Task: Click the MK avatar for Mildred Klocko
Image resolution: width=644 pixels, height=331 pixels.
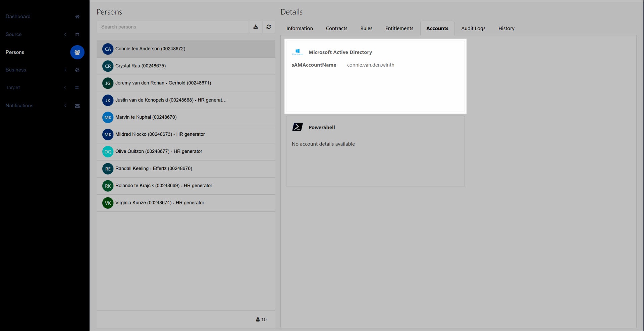Action: click(x=108, y=134)
